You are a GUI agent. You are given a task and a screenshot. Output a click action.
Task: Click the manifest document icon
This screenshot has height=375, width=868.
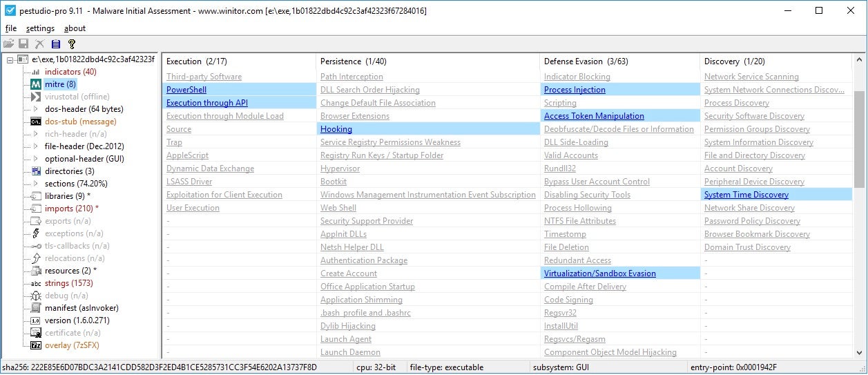[x=36, y=308]
